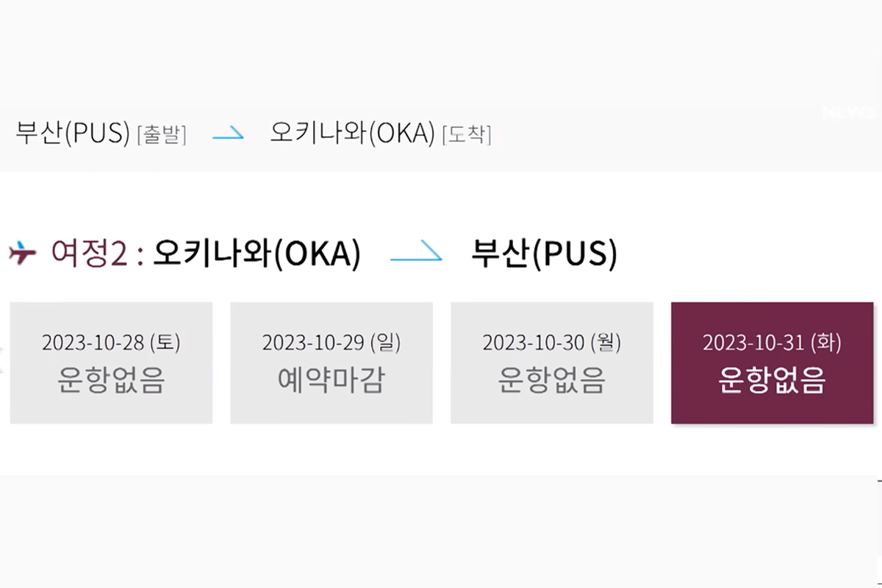Click 예약마감 text on the Sunday card

[331, 381]
